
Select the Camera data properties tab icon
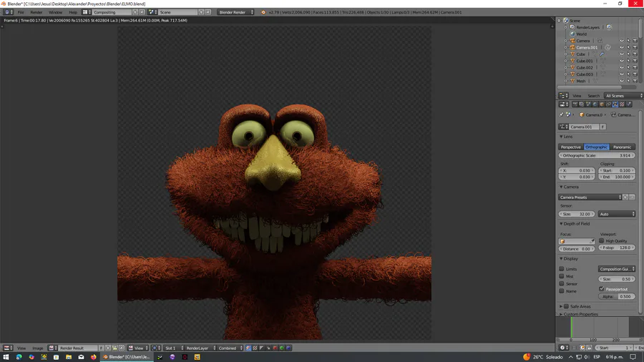click(x=615, y=104)
